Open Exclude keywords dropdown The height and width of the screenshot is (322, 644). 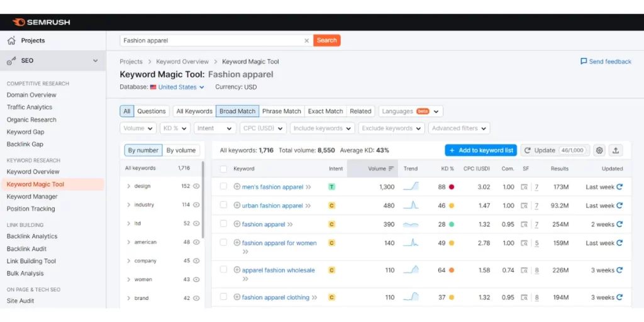pos(391,128)
